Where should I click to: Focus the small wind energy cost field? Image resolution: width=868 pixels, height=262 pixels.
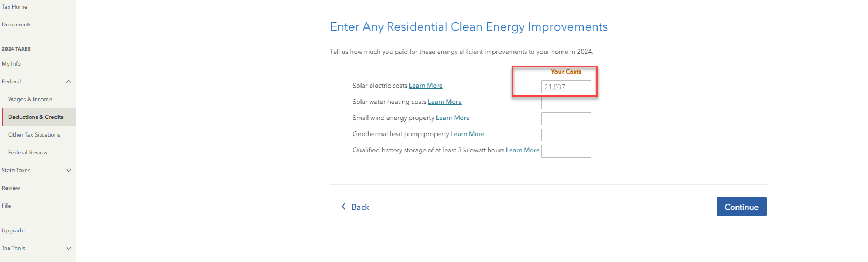tap(566, 119)
